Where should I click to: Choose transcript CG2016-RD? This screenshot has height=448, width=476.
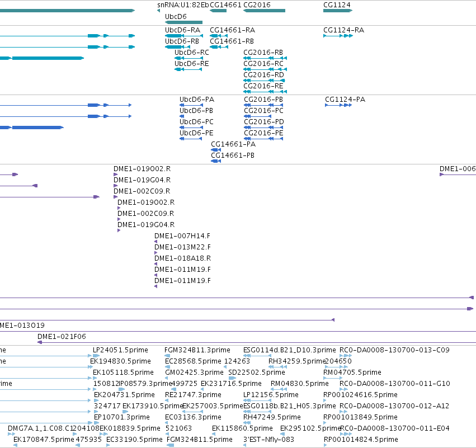(x=264, y=75)
